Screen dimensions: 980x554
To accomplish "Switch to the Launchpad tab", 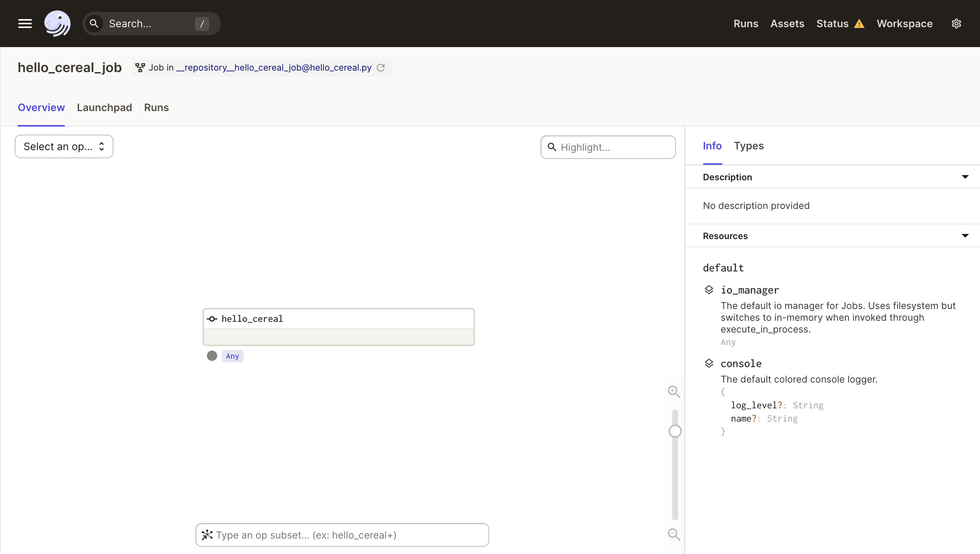I will (104, 107).
